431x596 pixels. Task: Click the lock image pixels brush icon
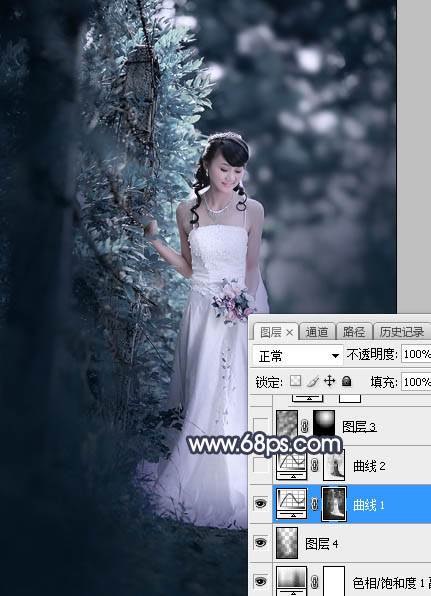coord(313,381)
